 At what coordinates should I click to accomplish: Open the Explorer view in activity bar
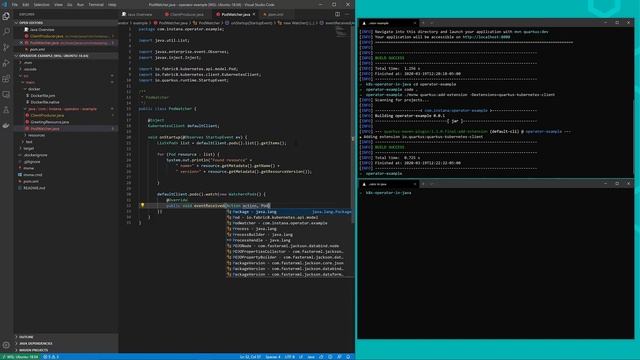coord(6,16)
